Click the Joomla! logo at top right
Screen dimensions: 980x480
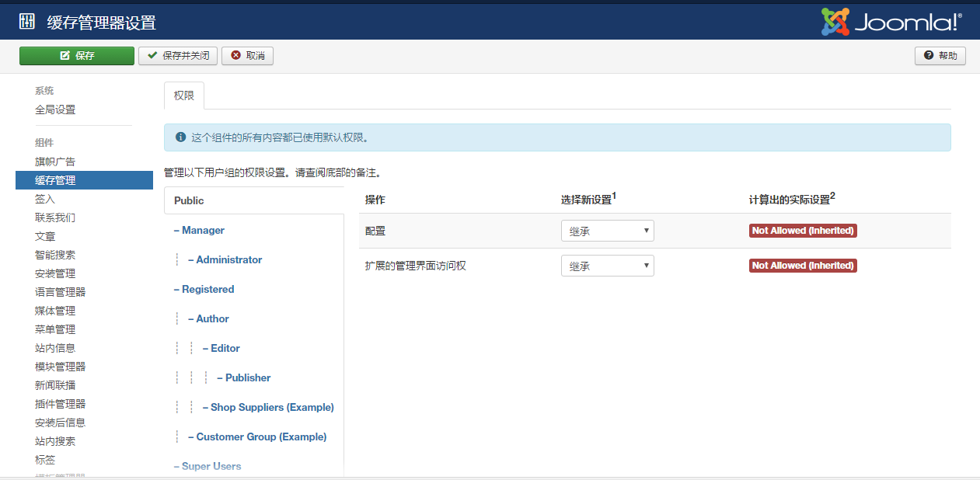tap(891, 22)
